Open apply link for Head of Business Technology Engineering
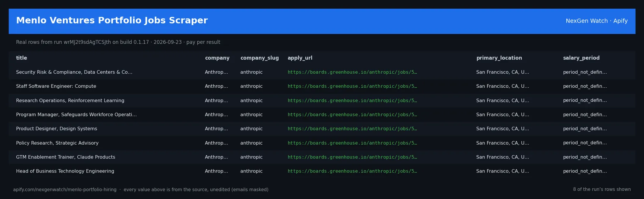 point(352,171)
